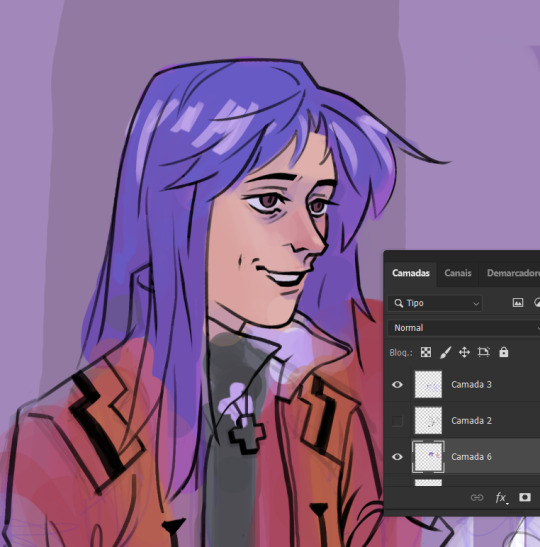Select the Camada 2 layer name
The image size is (540, 547).
pyautogui.click(x=471, y=421)
